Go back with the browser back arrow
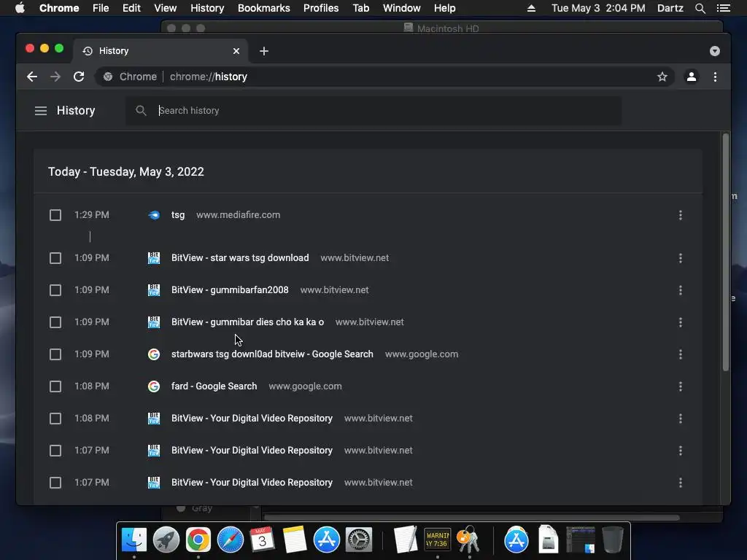Image resolution: width=747 pixels, height=560 pixels. tap(32, 77)
